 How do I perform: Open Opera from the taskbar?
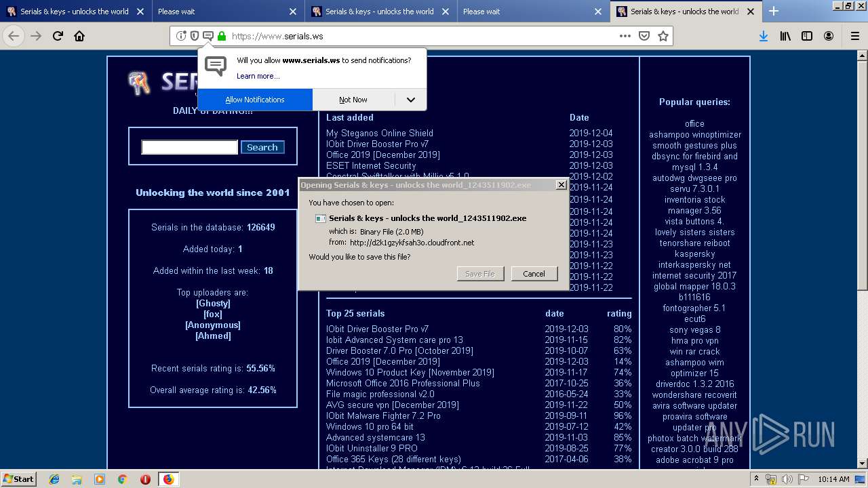coord(145,479)
